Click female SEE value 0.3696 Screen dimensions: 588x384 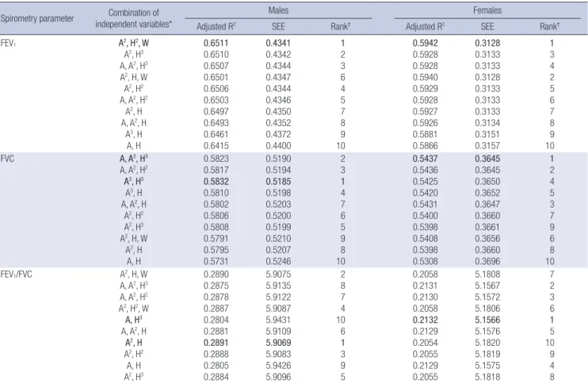[x=487, y=261]
